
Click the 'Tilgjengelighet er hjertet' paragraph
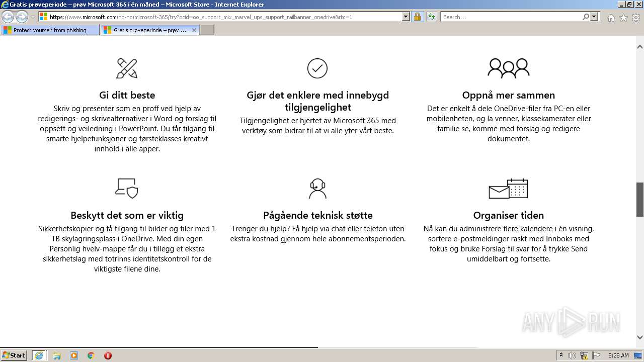[317, 126]
